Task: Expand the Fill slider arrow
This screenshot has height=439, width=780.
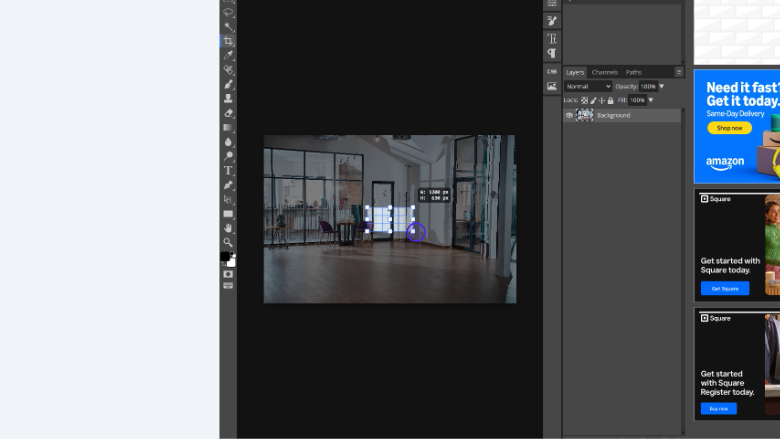Action: (651, 100)
